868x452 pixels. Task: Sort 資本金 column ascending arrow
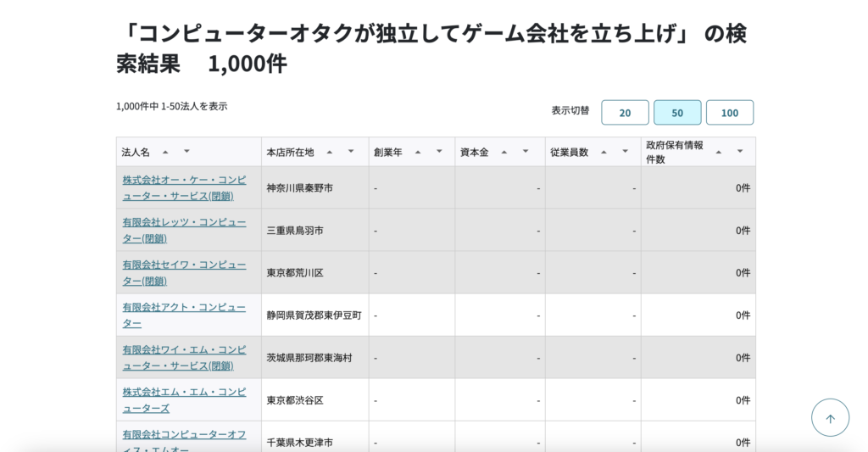pyautogui.click(x=504, y=152)
